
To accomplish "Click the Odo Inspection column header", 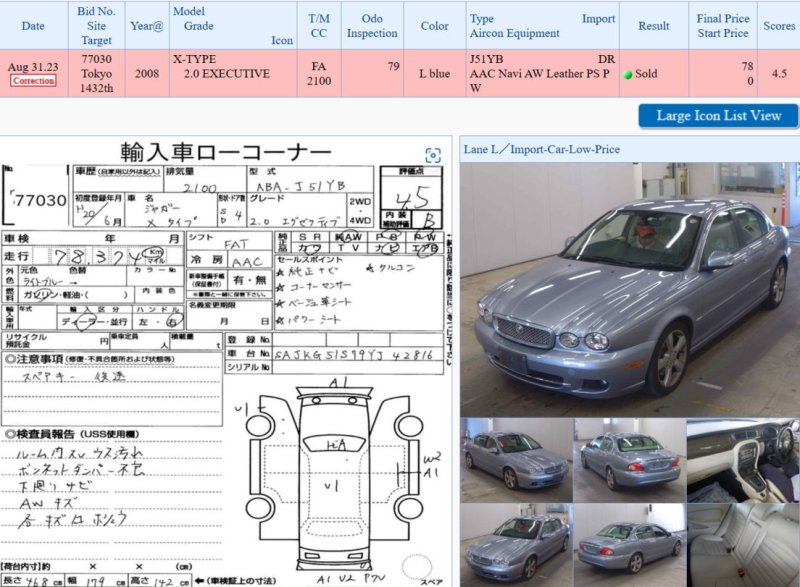I will (x=372, y=25).
